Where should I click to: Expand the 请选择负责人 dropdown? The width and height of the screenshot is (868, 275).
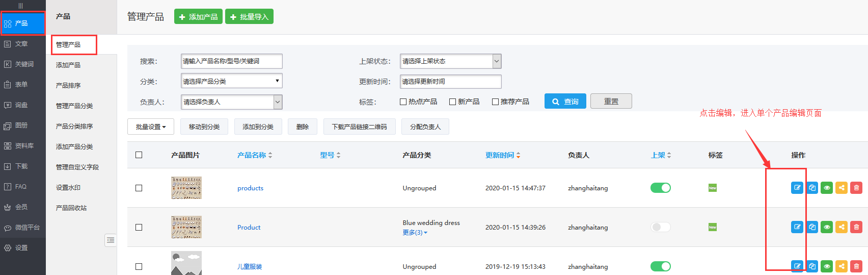click(231, 102)
